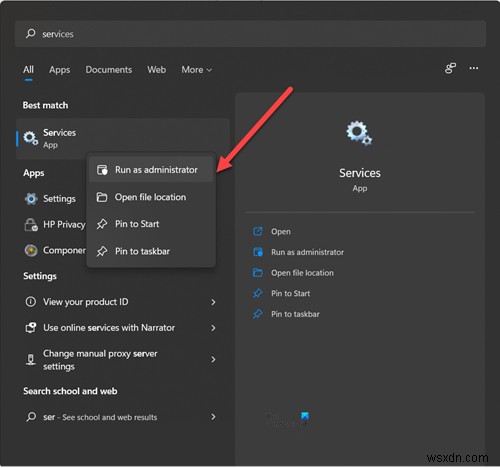Viewport: 500px width, 468px height.
Task: Click the proxy server settings icon
Action: pyautogui.click(x=31, y=360)
